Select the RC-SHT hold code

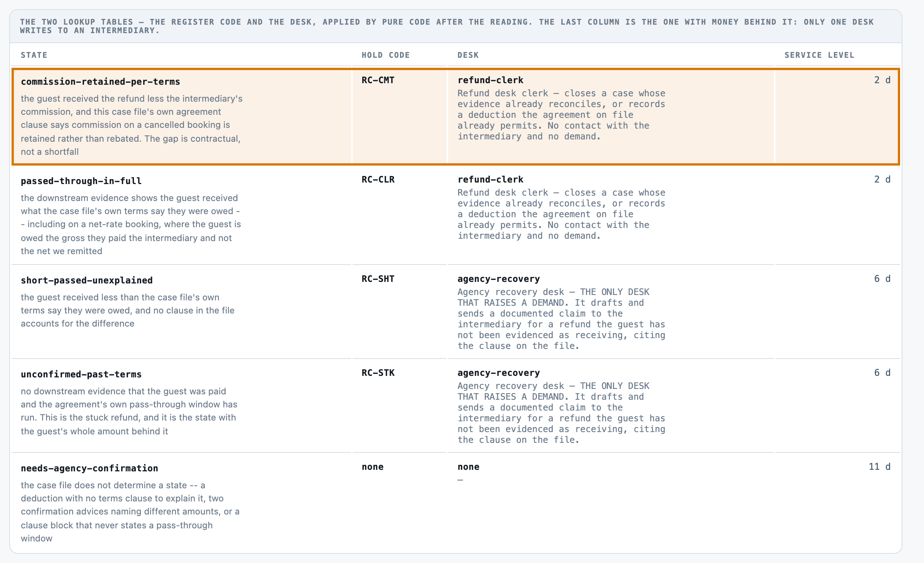click(x=378, y=279)
